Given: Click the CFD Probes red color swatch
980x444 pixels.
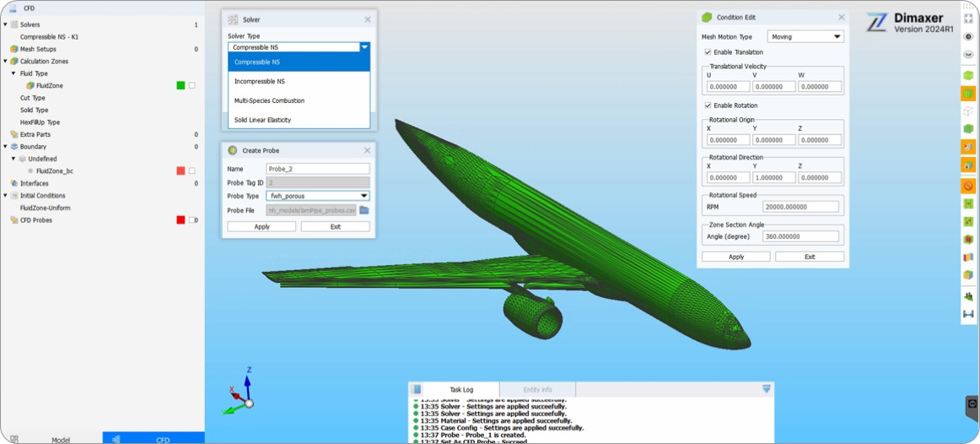Looking at the screenshot, I should pyautogui.click(x=180, y=220).
